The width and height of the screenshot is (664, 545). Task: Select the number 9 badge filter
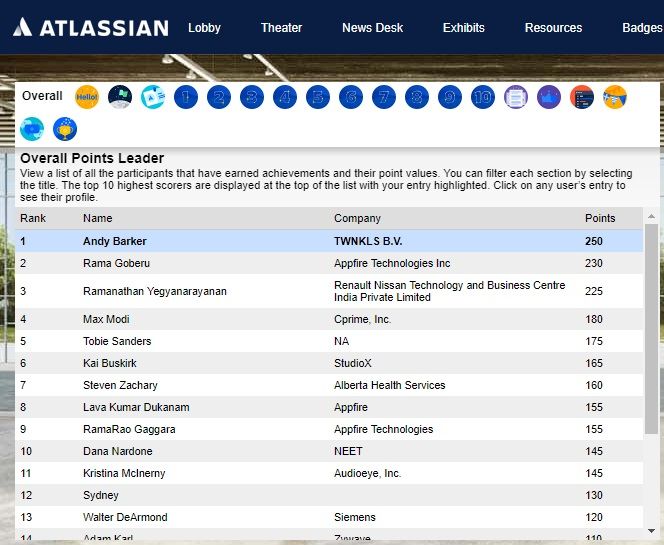coord(450,97)
